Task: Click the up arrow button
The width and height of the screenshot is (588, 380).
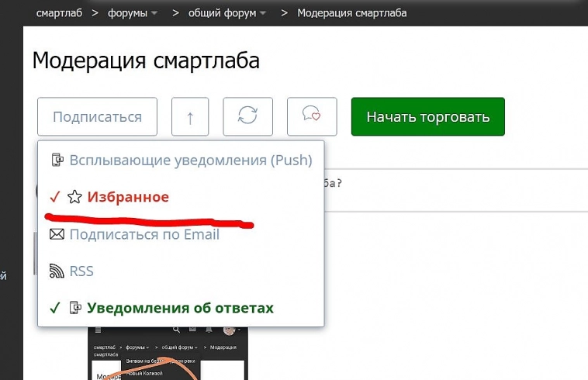Action: pyautogui.click(x=190, y=117)
